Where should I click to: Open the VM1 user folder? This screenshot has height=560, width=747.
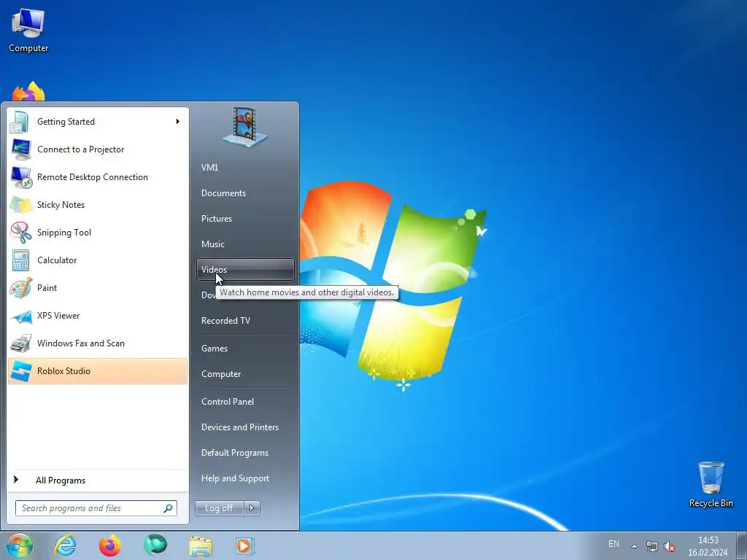pos(245,168)
